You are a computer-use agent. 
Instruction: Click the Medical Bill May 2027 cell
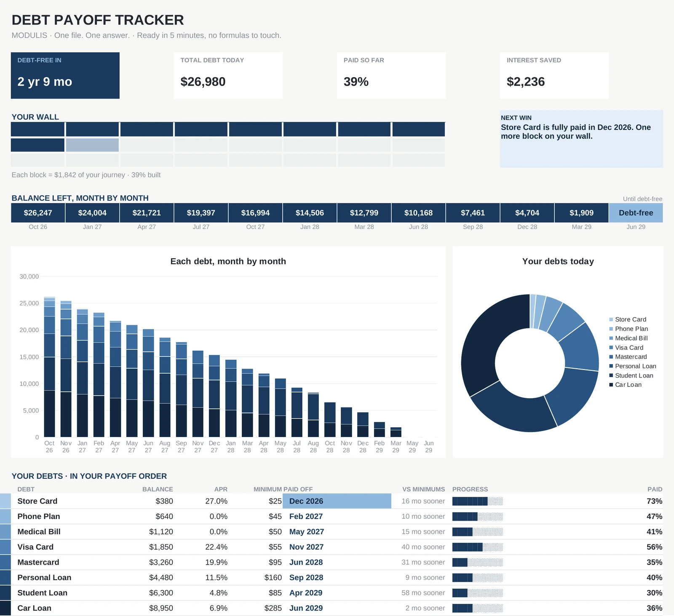[307, 532]
